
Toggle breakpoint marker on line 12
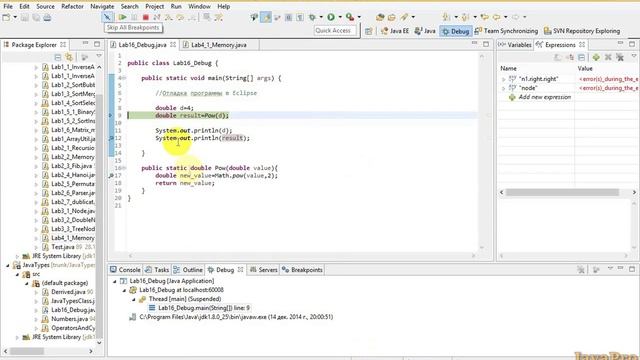[x=111, y=138]
